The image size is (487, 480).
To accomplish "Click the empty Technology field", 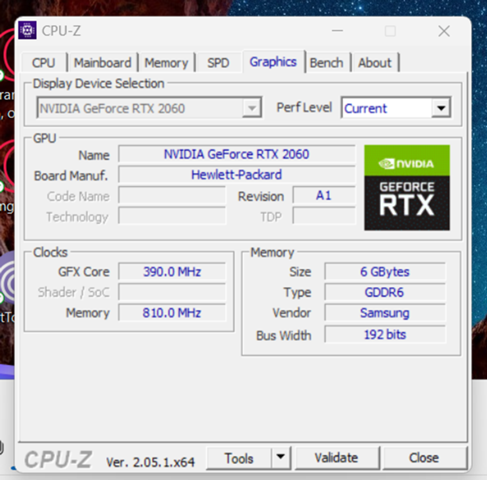I will click(172, 216).
